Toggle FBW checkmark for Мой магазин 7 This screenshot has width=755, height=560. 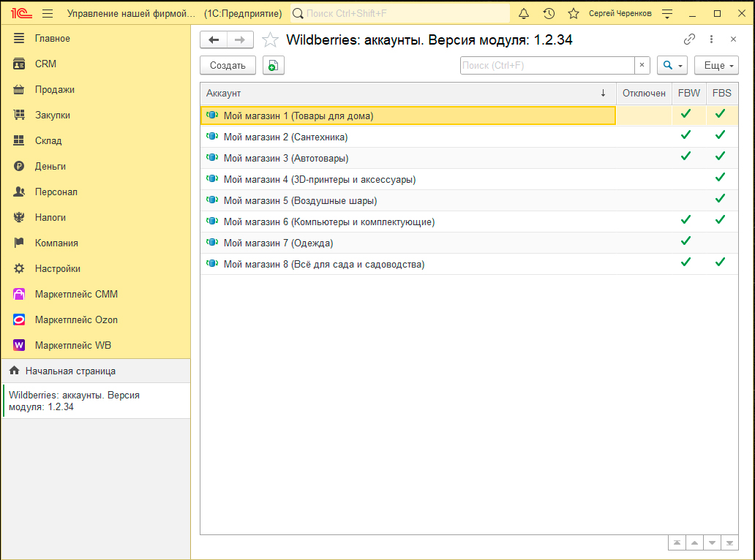tap(685, 241)
